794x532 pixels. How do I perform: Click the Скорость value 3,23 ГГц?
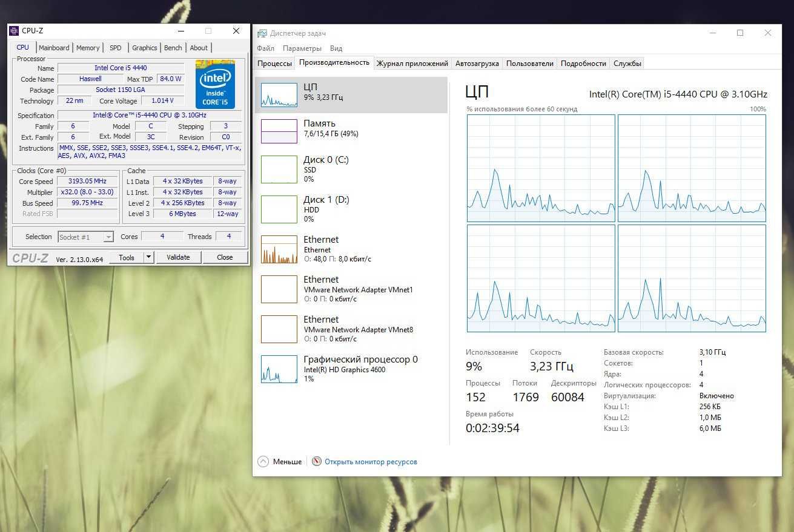tap(551, 366)
